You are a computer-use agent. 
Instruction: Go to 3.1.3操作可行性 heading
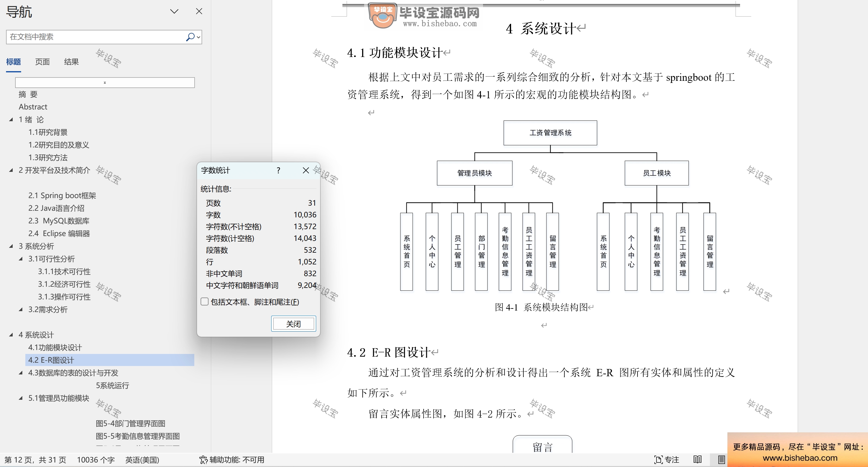point(64,297)
